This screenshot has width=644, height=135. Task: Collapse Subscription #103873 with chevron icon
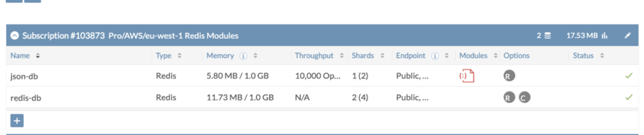[x=14, y=36]
